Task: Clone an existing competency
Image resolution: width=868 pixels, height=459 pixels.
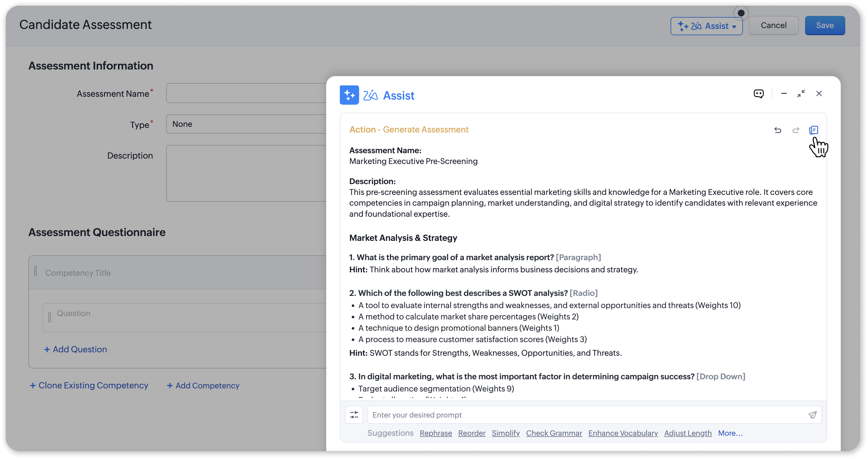Action: click(x=89, y=385)
